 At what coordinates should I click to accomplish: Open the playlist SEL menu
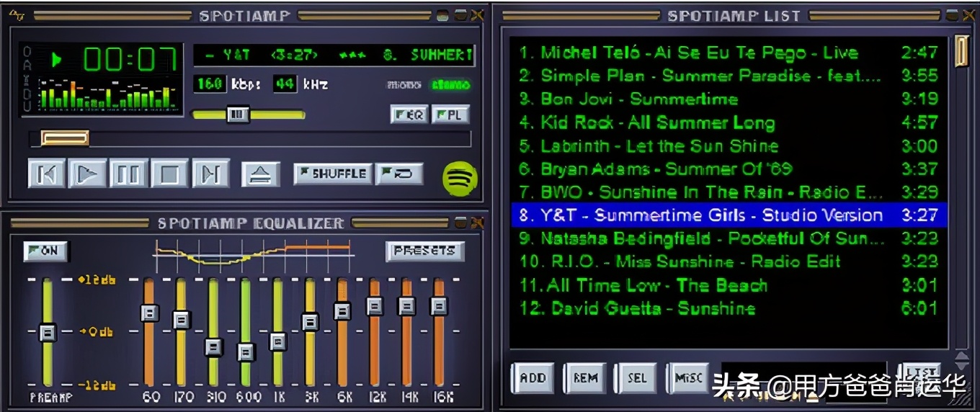click(637, 378)
